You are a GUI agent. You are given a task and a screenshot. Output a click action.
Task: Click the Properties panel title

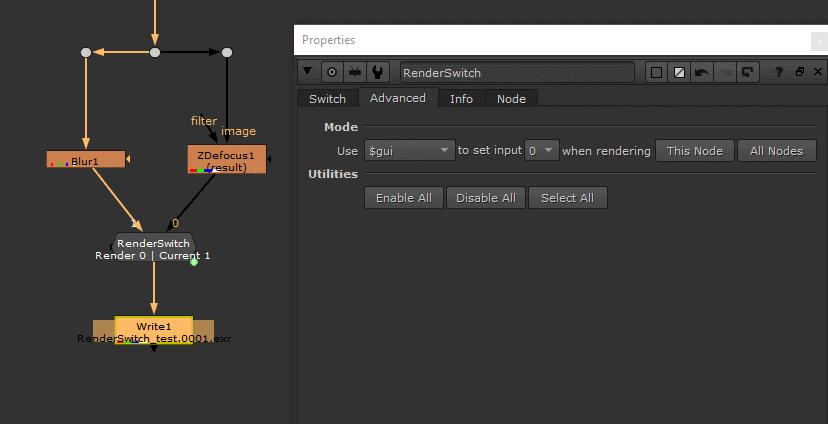[x=328, y=40]
